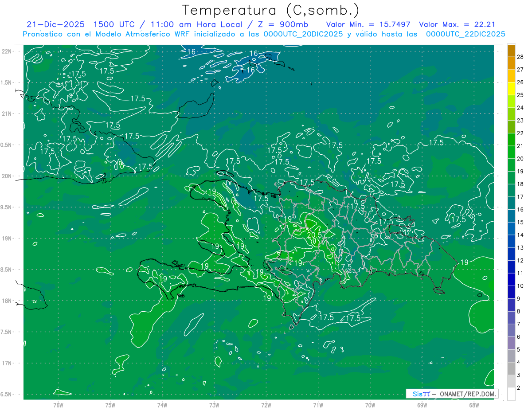Click the '17N' latitude axis label
Image resolution: width=532 pixels, height=411 pixels.
pos(8,364)
